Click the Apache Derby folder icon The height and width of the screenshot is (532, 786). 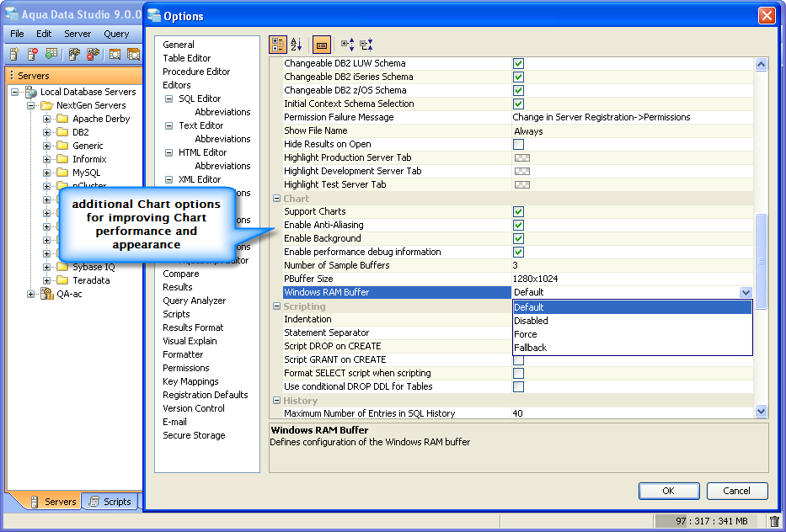[62, 119]
